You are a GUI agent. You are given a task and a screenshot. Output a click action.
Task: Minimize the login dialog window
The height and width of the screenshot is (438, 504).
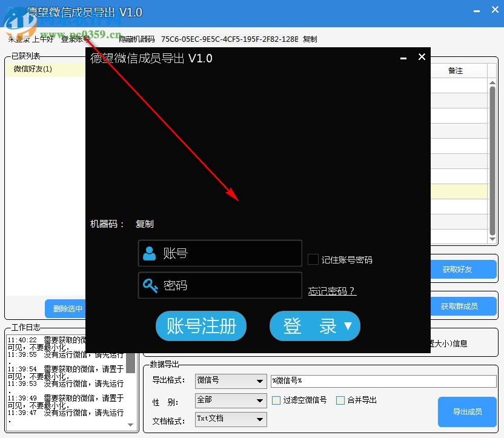coord(403,57)
